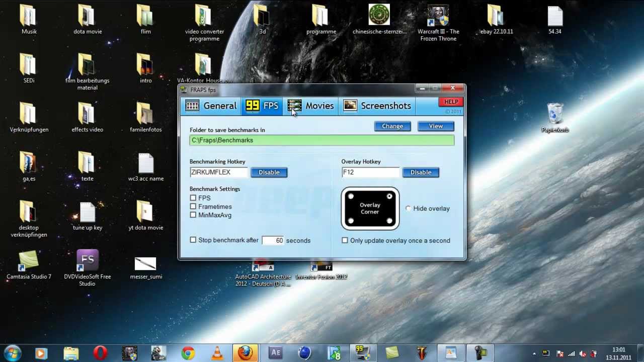Expand the hidden system tray icons arrow

click(534, 353)
